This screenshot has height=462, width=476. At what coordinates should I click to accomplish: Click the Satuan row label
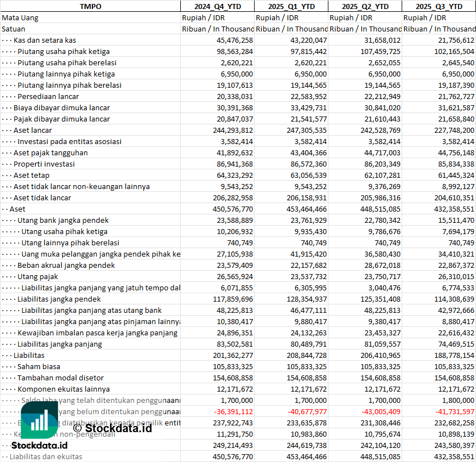pos(14,29)
